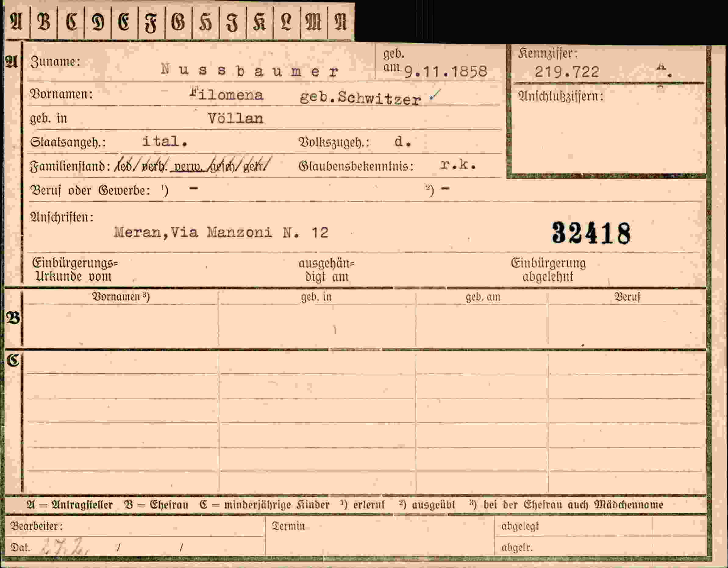
Task: Click the "Einbürgerung abgelehnt" label
Action: click(548, 270)
